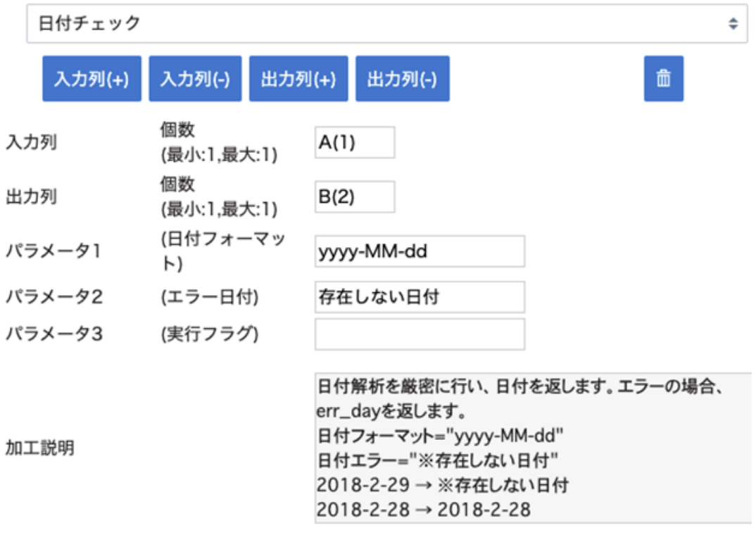This screenshot has height=535, width=756.
Task: Select the パラメータ2 label
Action: pos(54,297)
